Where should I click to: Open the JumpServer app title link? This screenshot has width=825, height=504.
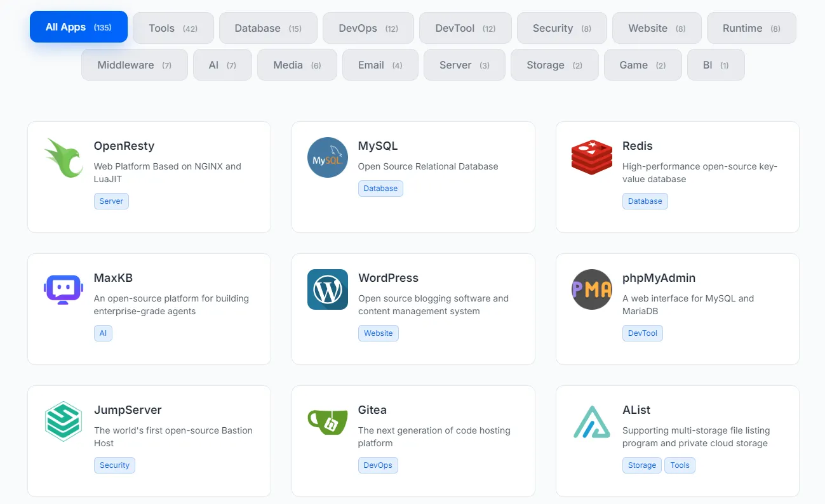click(128, 410)
